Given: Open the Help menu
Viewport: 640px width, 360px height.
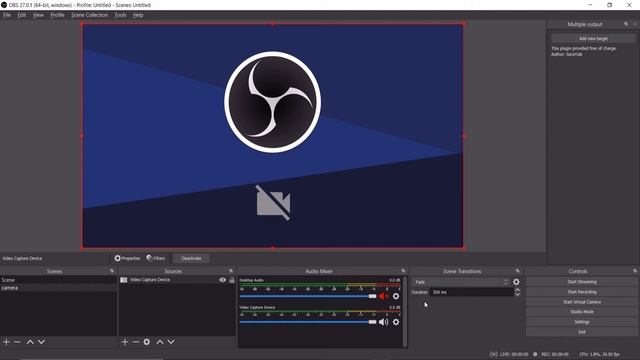Looking at the screenshot, I should click(x=138, y=15).
